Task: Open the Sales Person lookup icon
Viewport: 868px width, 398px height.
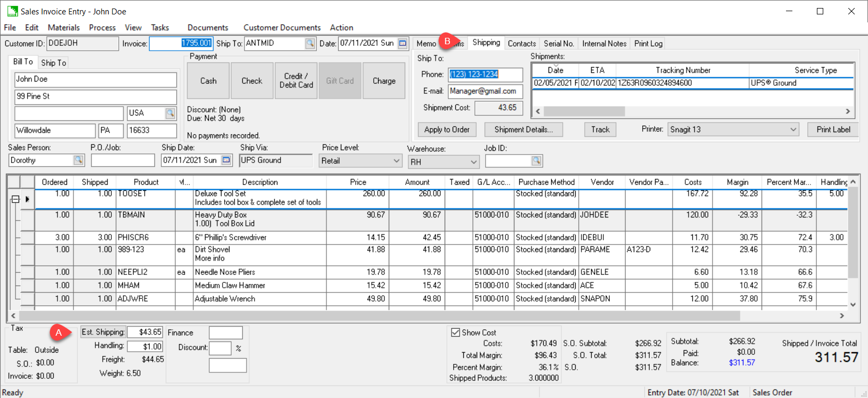Action: [78, 160]
